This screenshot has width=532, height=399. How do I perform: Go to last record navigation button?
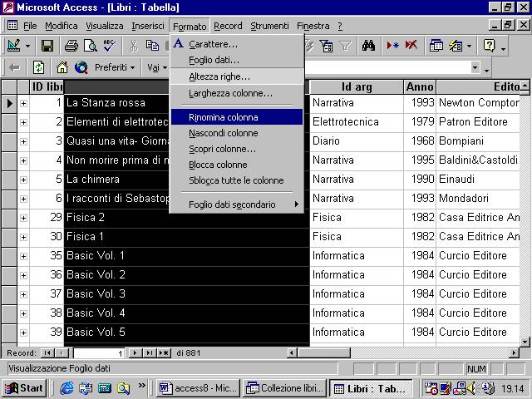pyautogui.click(x=150, y=352)
